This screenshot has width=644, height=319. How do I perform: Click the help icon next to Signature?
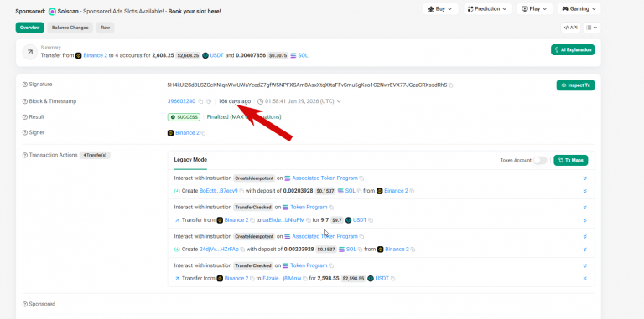click(24, 85)
